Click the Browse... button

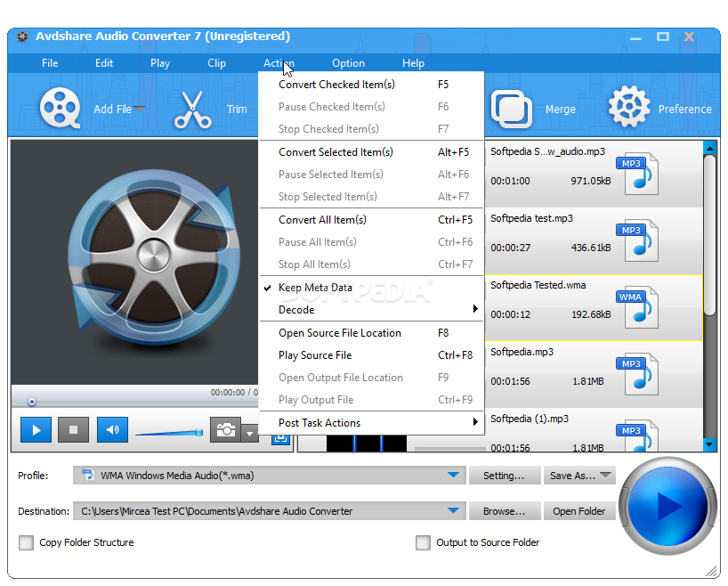pos(505,511)
